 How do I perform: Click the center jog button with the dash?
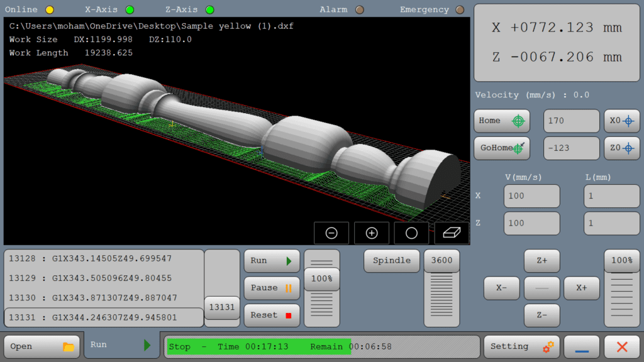tap(541, 288)
